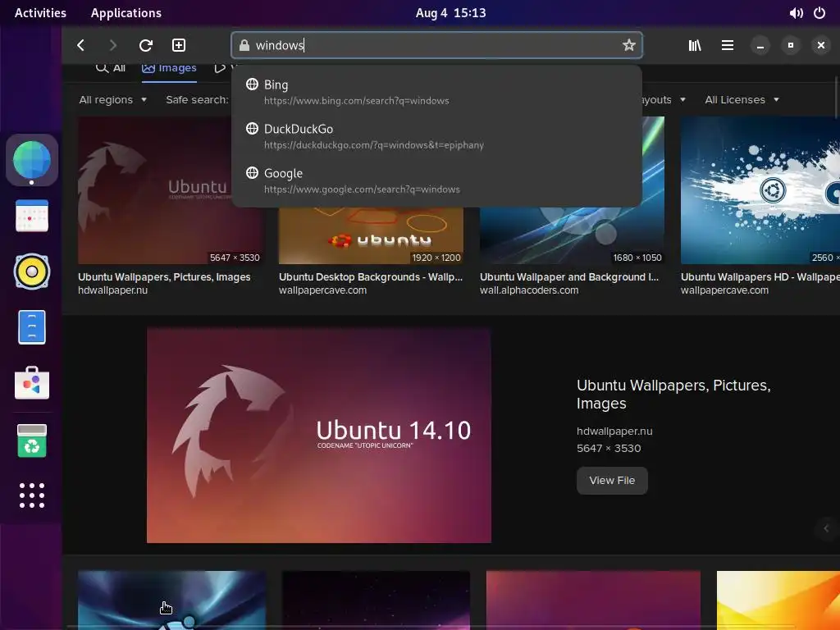Click 'Ubuntu Wallpaper and Background' result title
The image size is (840, 630).
click(x=569, y=277)
